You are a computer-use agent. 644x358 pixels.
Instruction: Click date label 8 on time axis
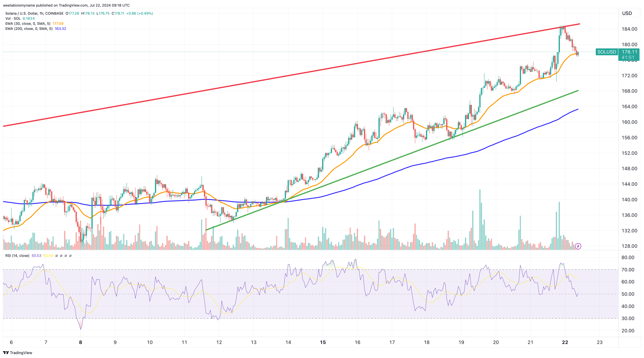[x=81, y=342]
